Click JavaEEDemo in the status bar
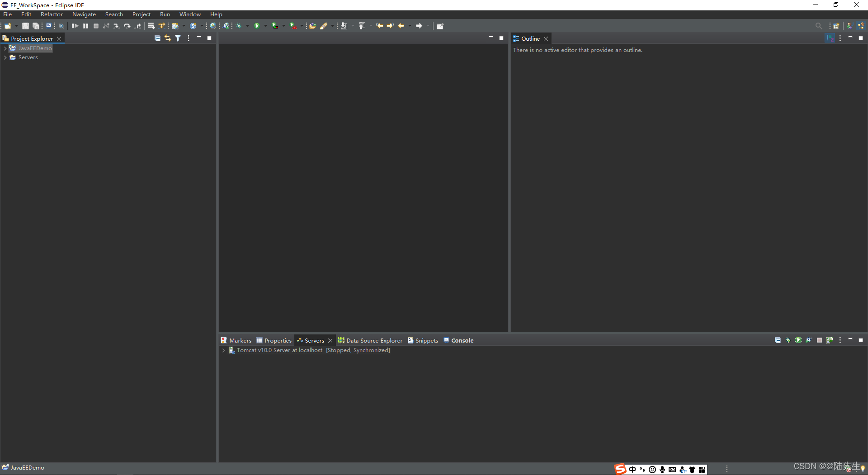Image resolution: width=868 pixels, height=475 pixels. (27, 467)
